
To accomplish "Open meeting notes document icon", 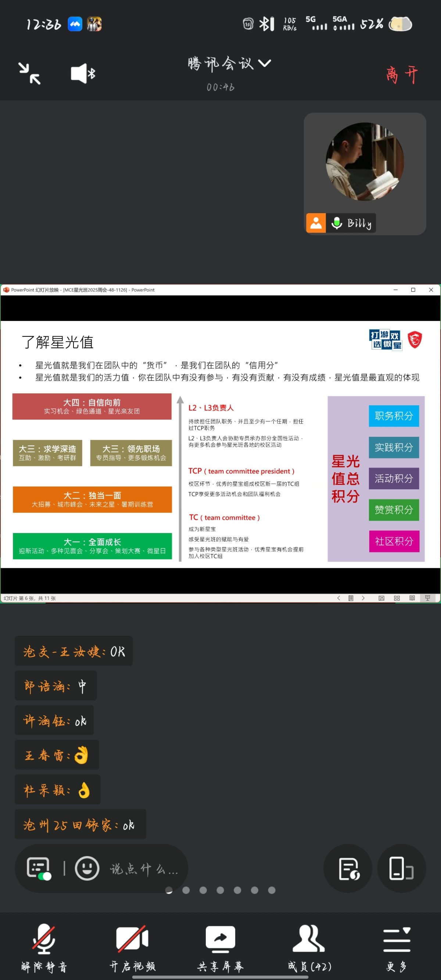I will [x=348, y=869].
